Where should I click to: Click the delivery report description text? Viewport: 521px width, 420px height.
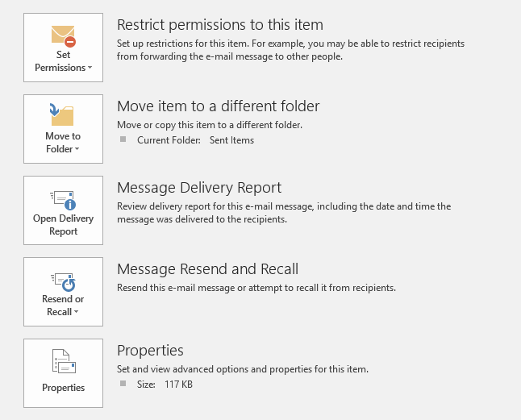[284, 213]
